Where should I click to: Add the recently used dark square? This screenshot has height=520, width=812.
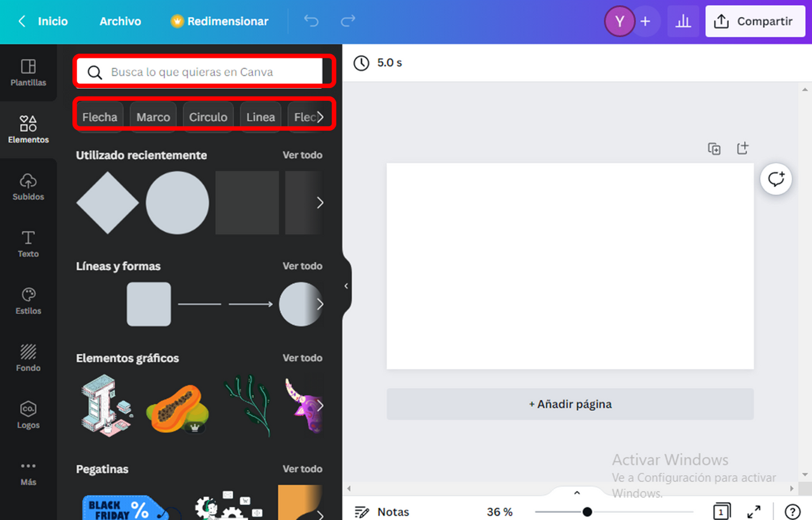[x=247, y=203]
